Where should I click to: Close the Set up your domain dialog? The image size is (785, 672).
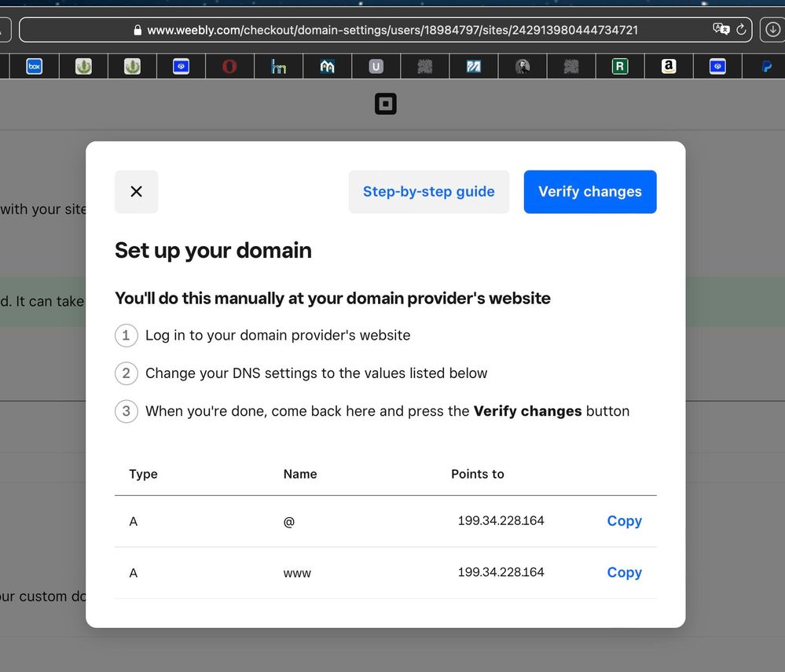point(136,192)
